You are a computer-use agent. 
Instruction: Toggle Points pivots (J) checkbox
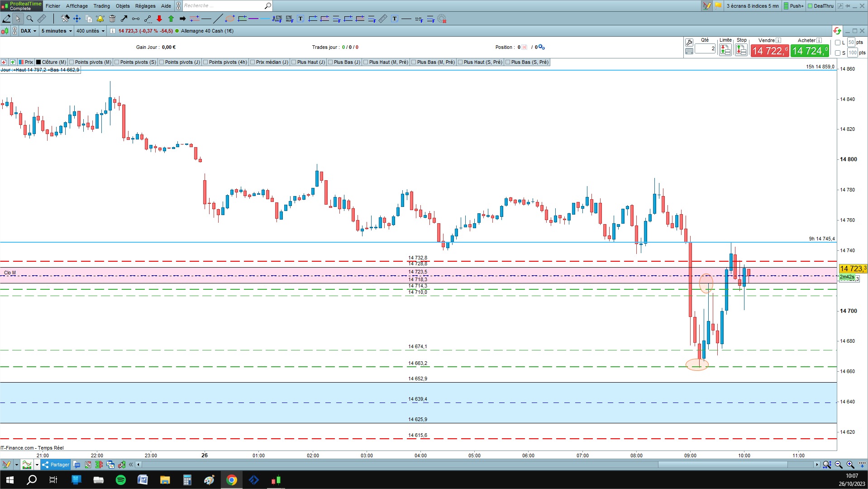click(x=162, y=62)
